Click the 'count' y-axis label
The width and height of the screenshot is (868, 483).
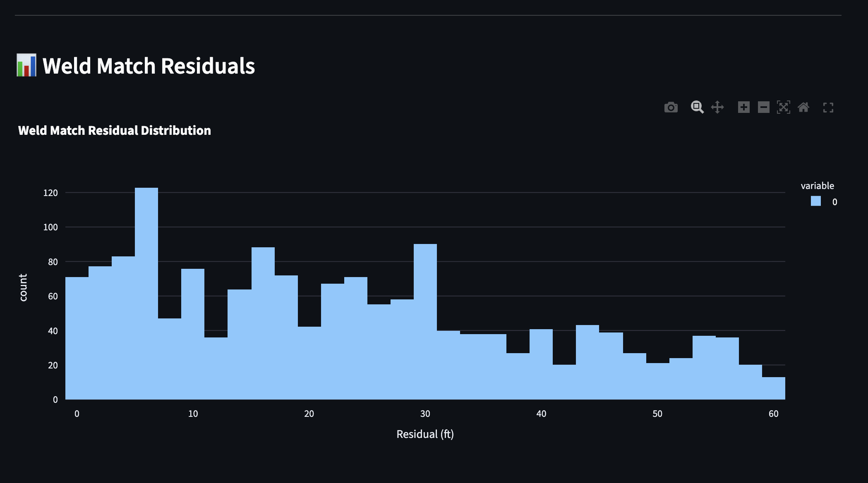point(23,287)
